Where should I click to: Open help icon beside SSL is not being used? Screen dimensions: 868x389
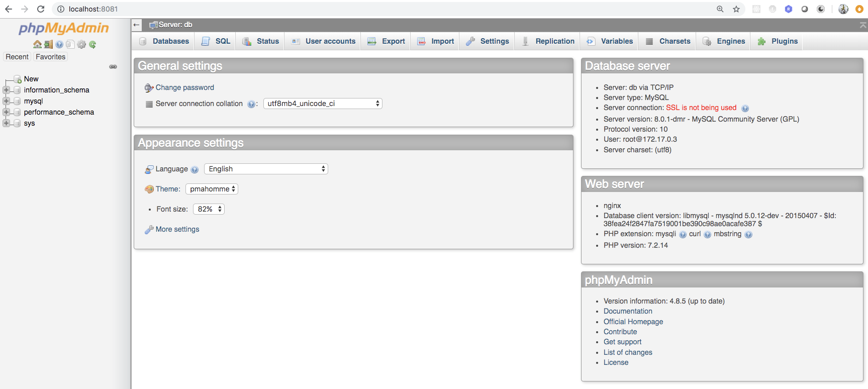tap(745, 108)
